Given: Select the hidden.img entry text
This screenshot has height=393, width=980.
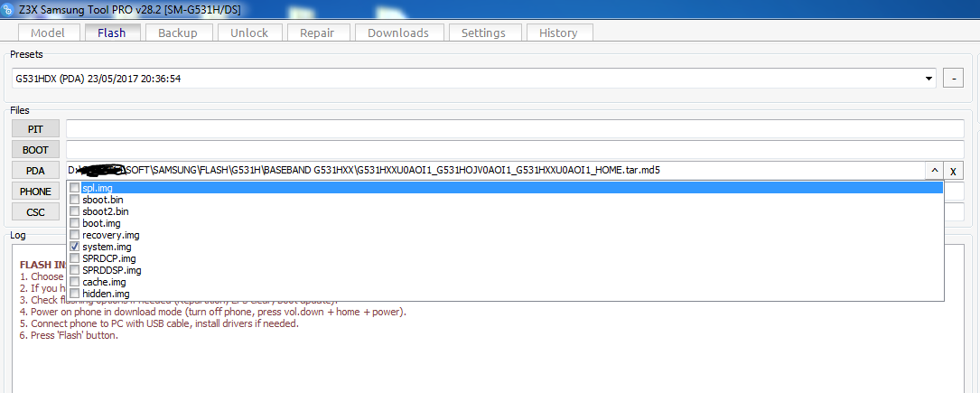Looking at the screenshot, I should (106, 294).
